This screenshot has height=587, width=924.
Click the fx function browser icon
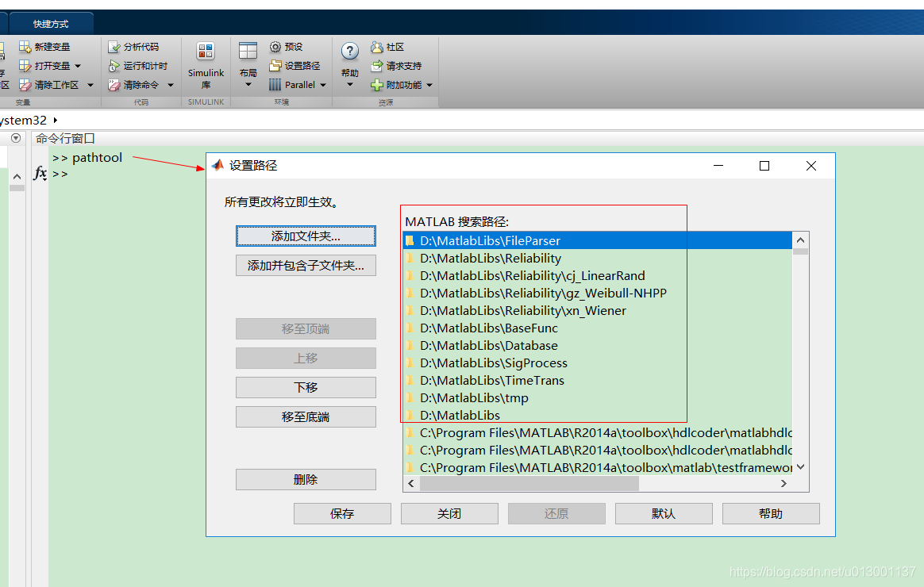pos(40,173)
